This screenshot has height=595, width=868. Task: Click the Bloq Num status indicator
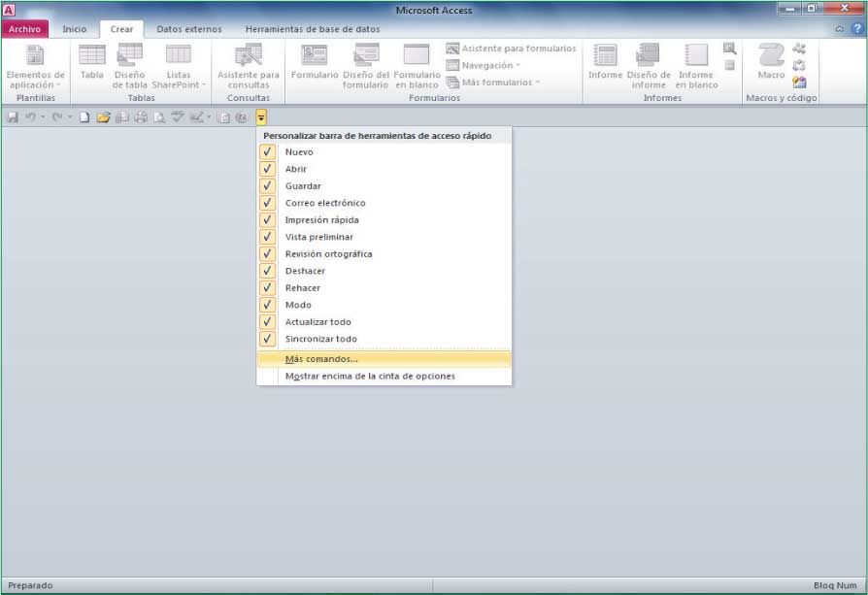click(835, 585)
